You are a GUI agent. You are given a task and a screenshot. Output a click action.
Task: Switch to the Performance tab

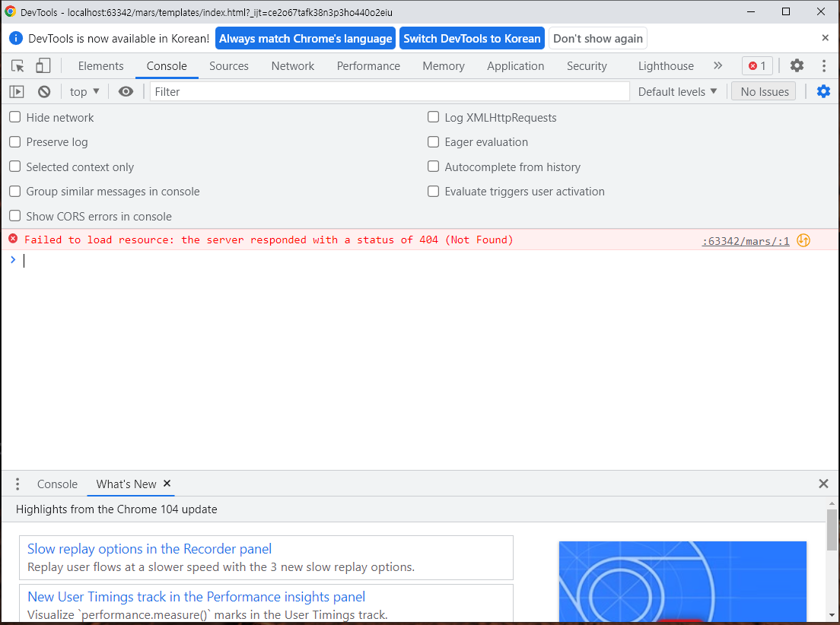pyautogui.click(x=368, y=66)
